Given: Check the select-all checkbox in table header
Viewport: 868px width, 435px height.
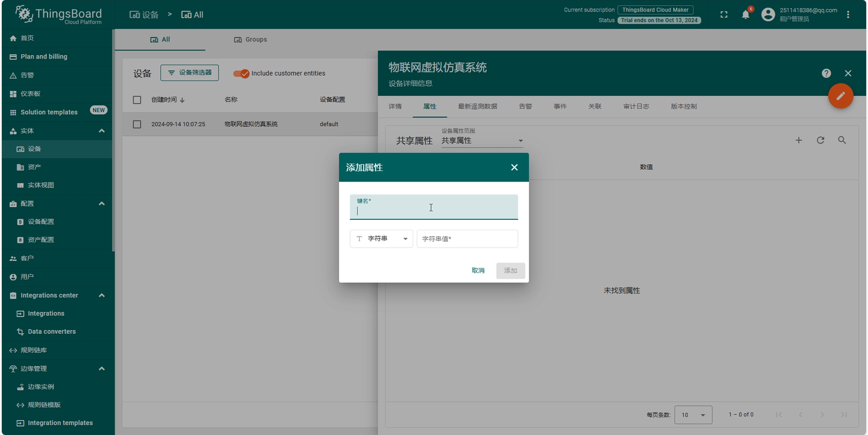Looking at the screenshot, I should click(137, 100).
